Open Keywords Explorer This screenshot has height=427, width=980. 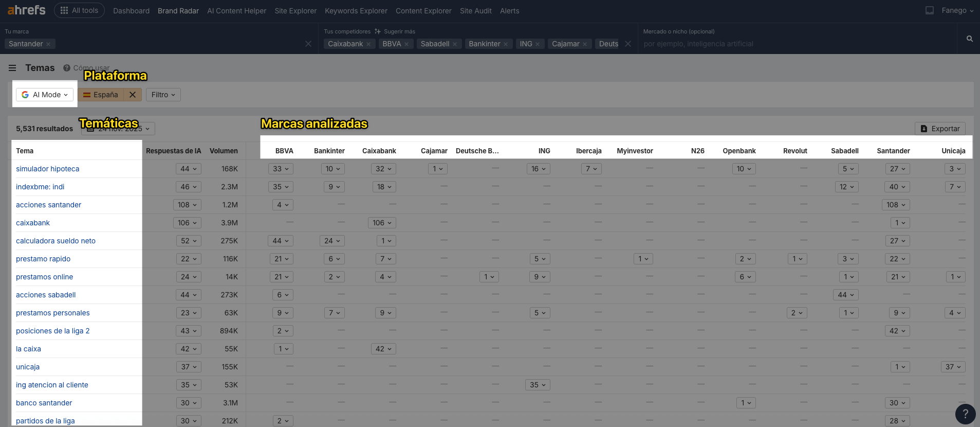[356, 11]
